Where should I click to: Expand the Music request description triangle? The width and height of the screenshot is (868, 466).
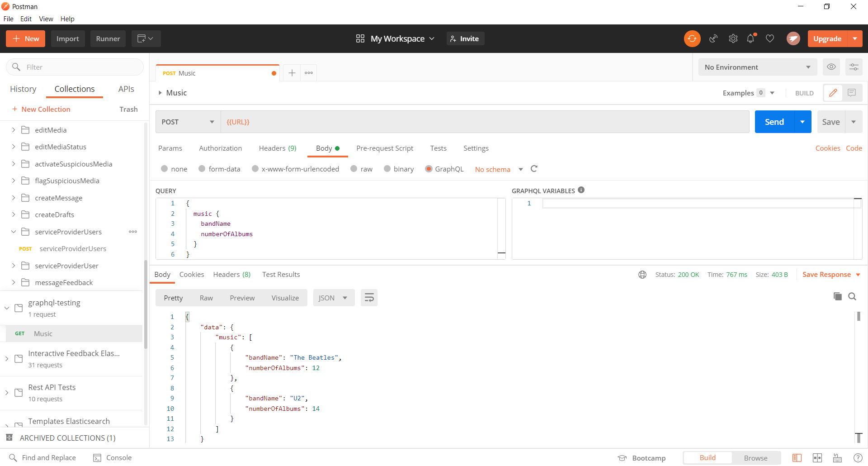160,93
